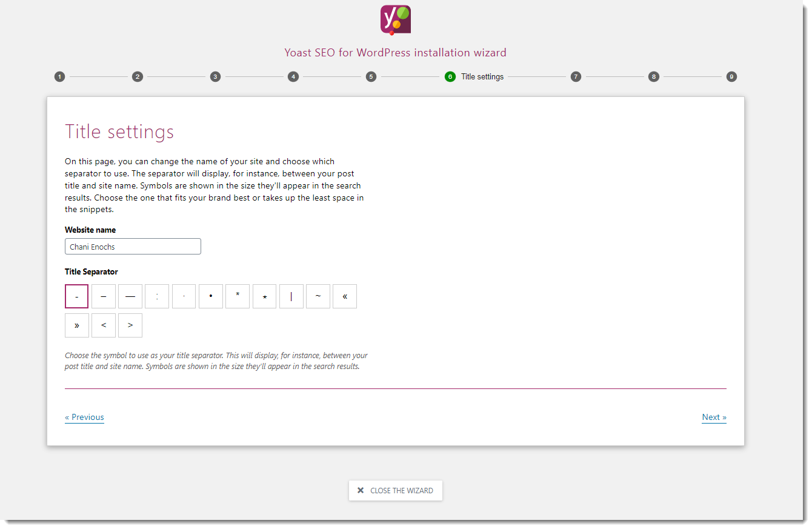Click the green step 6 circle

(450, 77)
